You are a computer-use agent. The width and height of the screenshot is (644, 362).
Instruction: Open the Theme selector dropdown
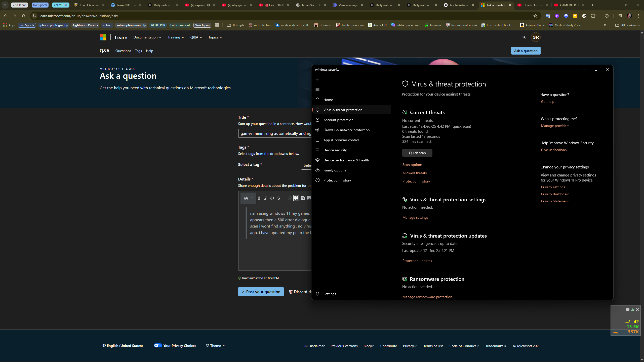point(215,345)
